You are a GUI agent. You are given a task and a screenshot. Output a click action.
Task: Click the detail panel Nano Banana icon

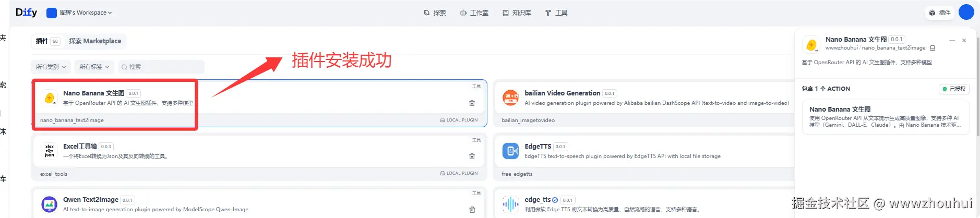click(811, 44)
